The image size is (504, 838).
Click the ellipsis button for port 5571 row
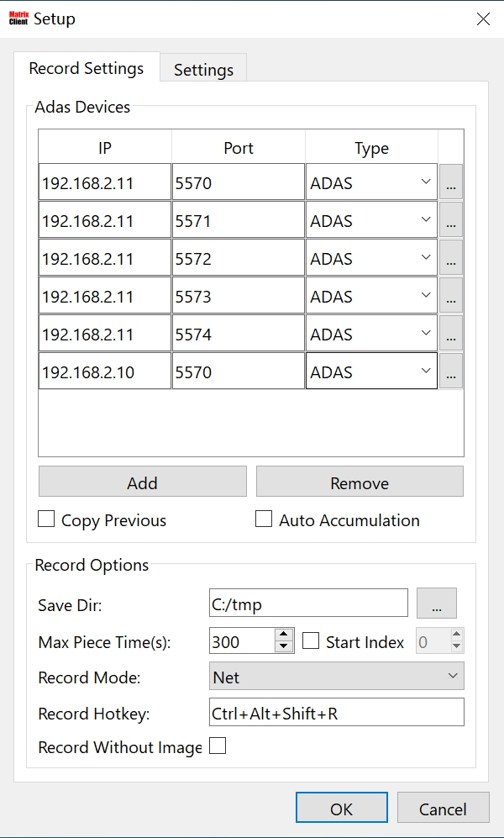(x=451, y=221)
